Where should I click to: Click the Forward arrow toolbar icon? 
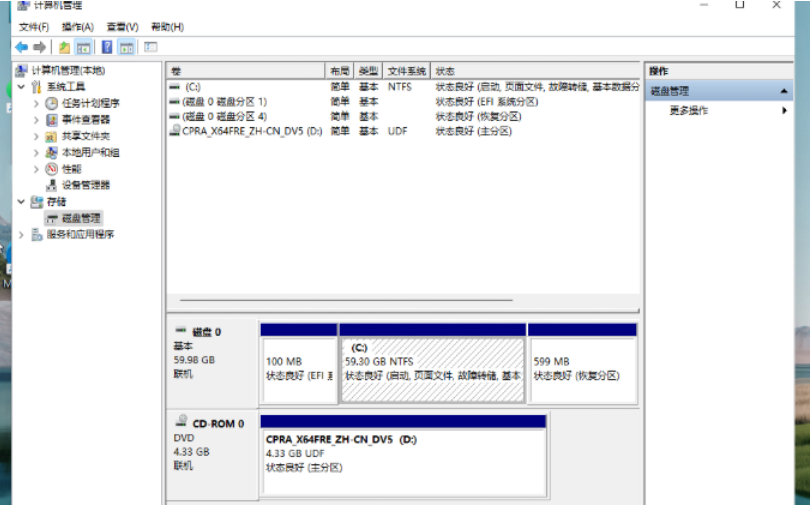[39, 48]
